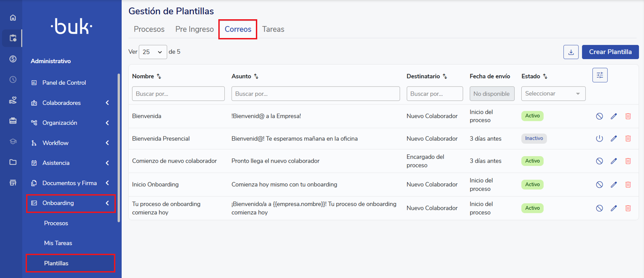Click the Crear Plantilla button
This screenshot has height=278, width=644.
click(610, 52)
